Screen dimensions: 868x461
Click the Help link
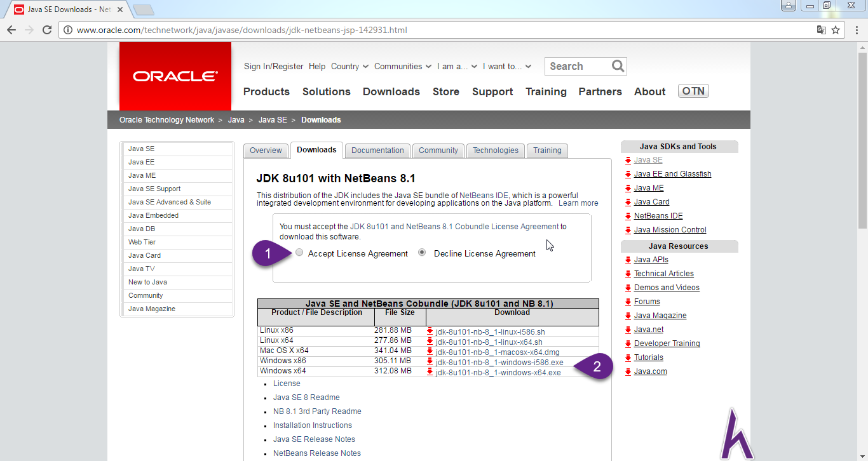[317, 66]
